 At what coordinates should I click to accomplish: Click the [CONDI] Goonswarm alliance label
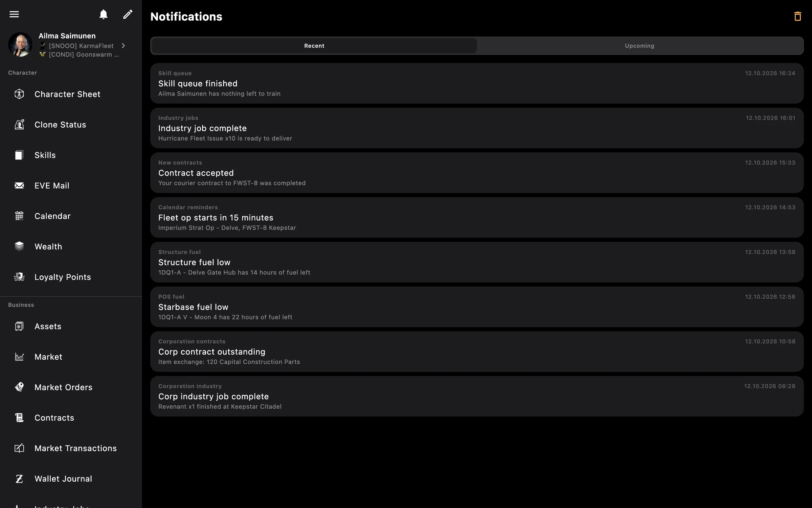click(84, 55)
